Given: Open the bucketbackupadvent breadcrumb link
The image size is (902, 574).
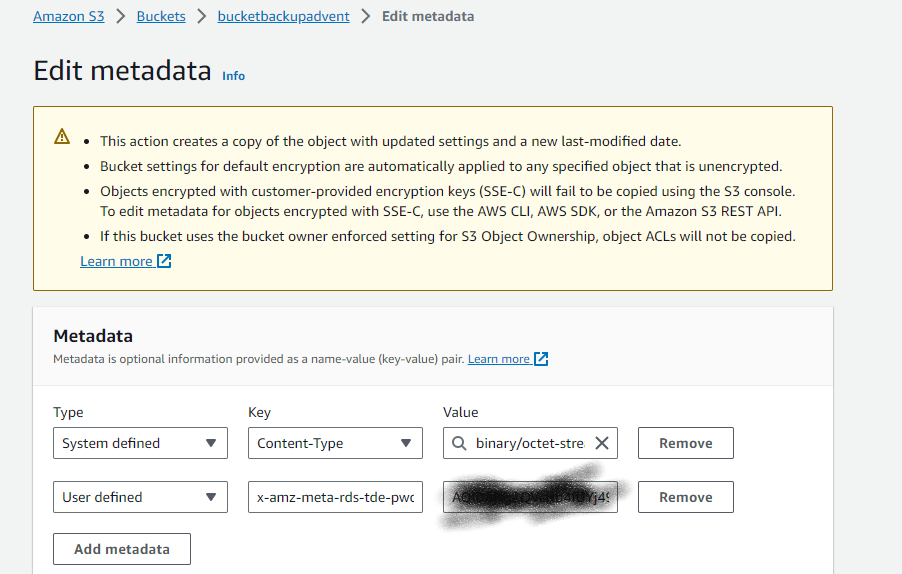Looking at the screenshot, I should point(283,16).
